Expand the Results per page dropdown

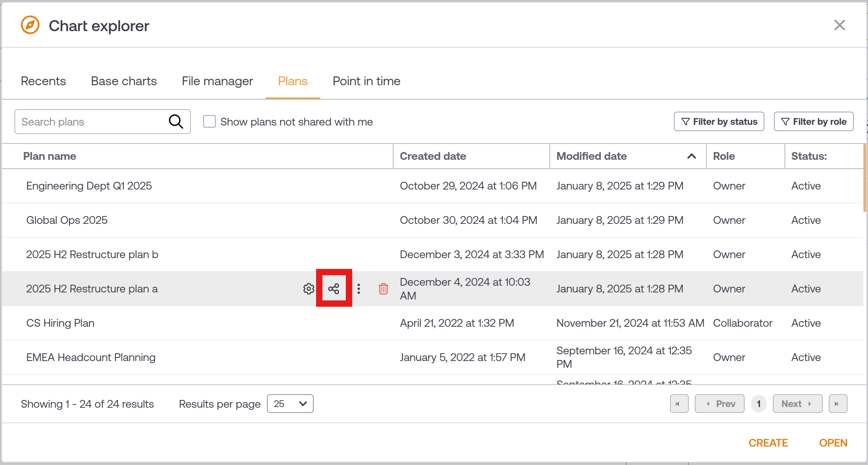(290, 403)
